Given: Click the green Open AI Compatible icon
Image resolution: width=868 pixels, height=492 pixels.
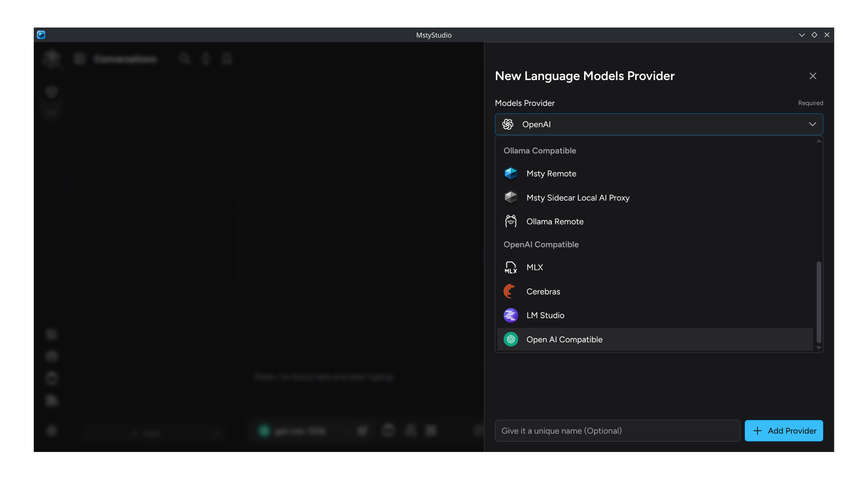Looking at the screenshot, I should (511, 339).
